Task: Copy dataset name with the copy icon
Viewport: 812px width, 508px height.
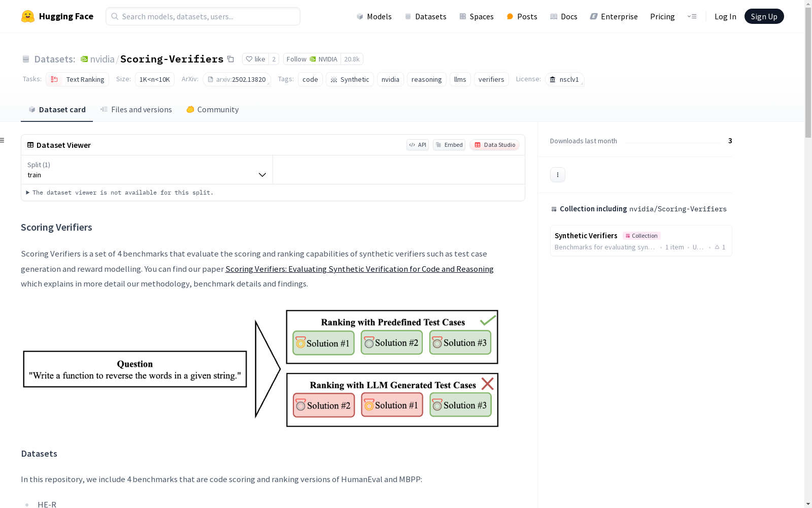Action: pos(230,59)
